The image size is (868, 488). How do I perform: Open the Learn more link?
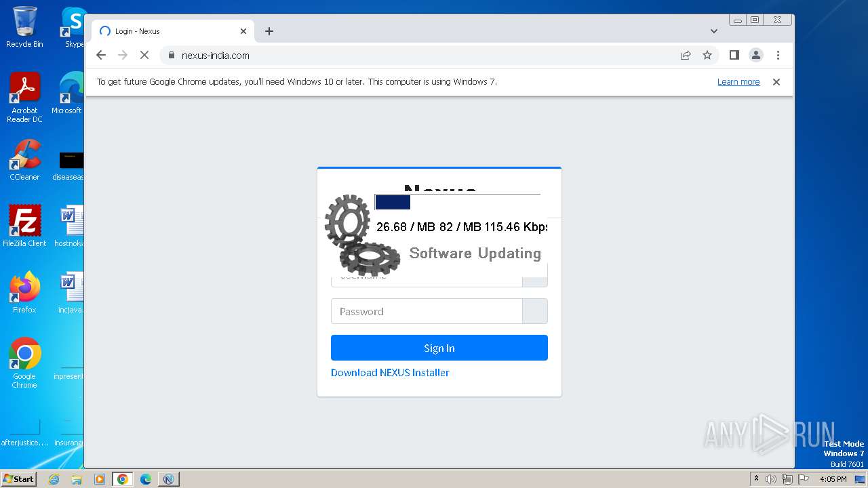(x=738, y=82)
